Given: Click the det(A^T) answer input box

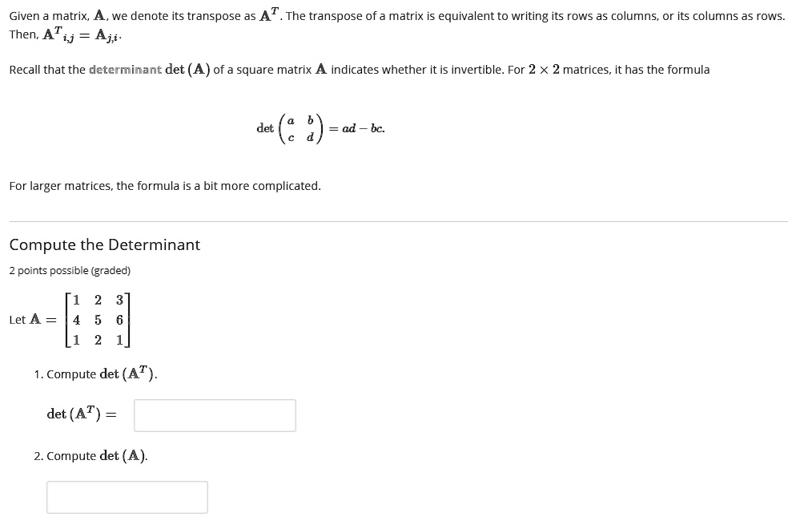Looking at the screenshot, I should (x=215, y=415).
